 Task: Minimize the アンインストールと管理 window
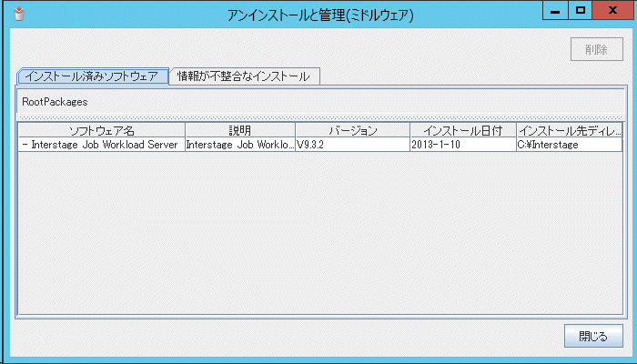[x=555, y=11]
